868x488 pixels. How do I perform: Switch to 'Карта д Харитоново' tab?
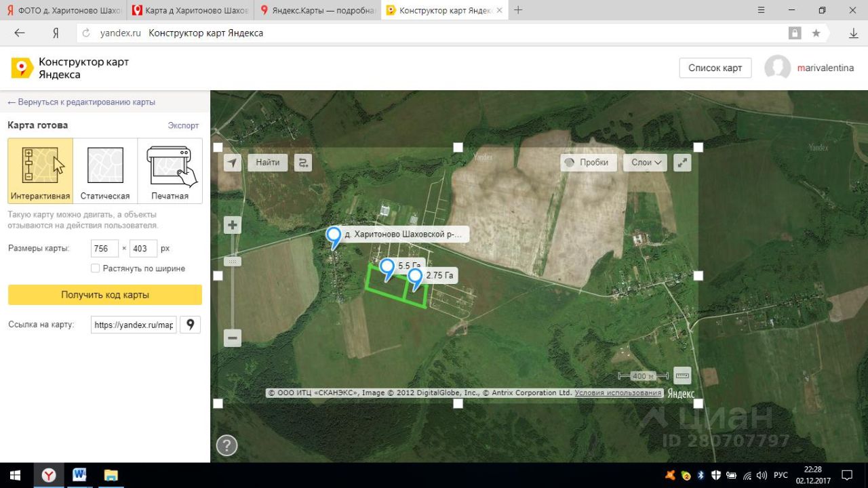coord(190,10)
